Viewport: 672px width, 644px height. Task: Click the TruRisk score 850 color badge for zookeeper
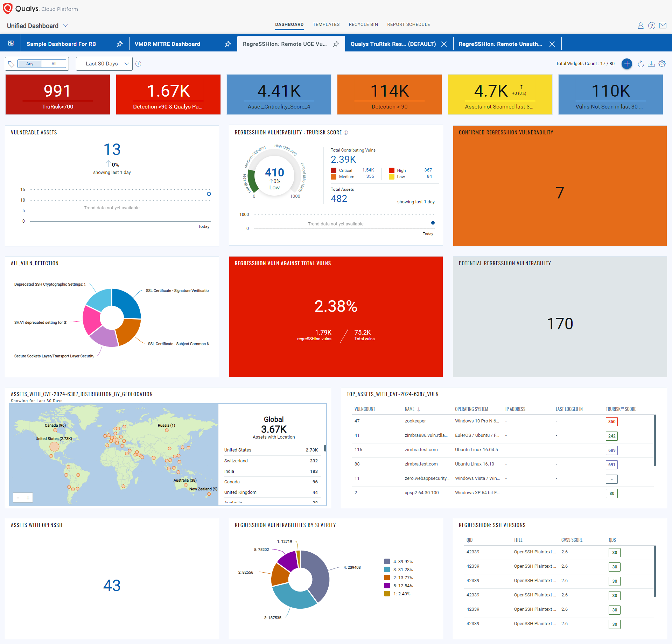pos(612,421)
